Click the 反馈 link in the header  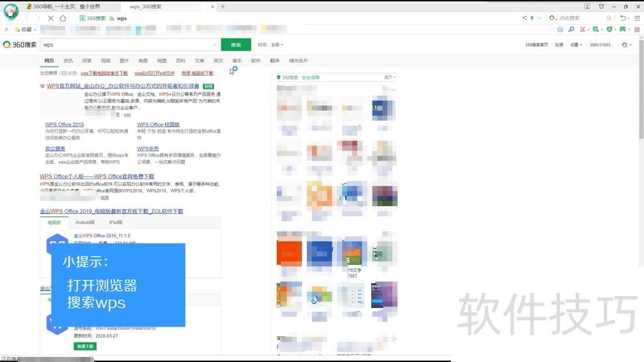coord(559,45)
